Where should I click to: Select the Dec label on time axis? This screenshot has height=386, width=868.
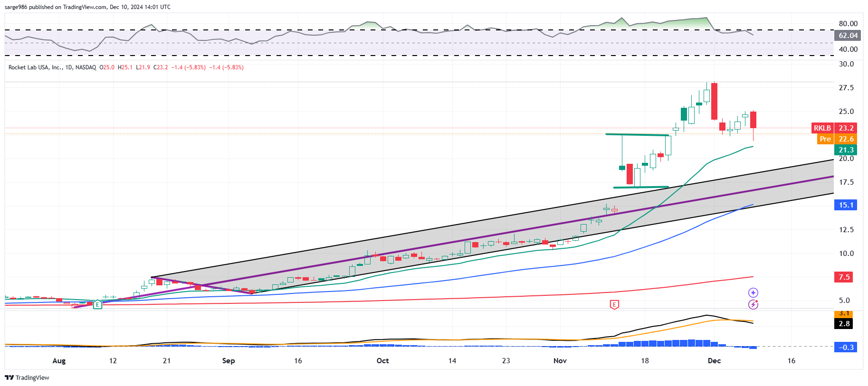714,361
